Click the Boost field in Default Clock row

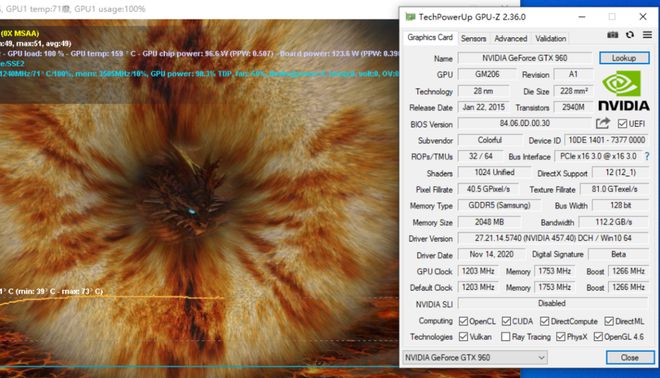tap(628, 287)
